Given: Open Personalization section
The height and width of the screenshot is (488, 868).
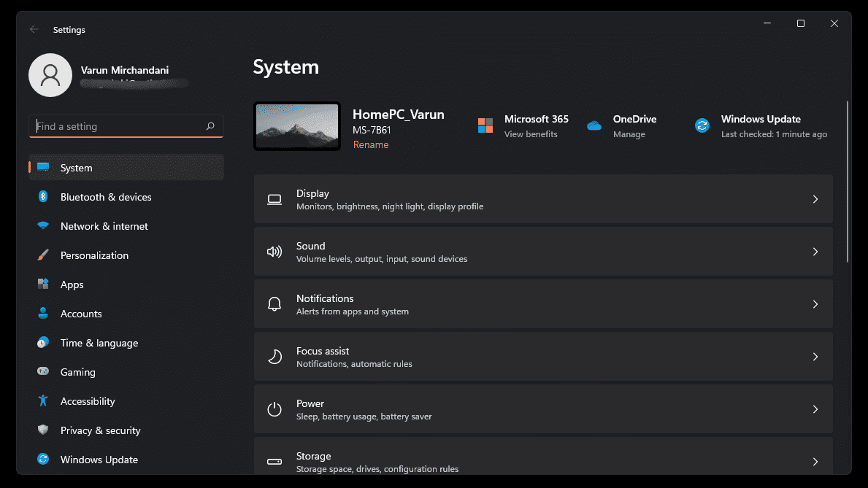Looking at the screenshot, I should (x=126, y=255).
